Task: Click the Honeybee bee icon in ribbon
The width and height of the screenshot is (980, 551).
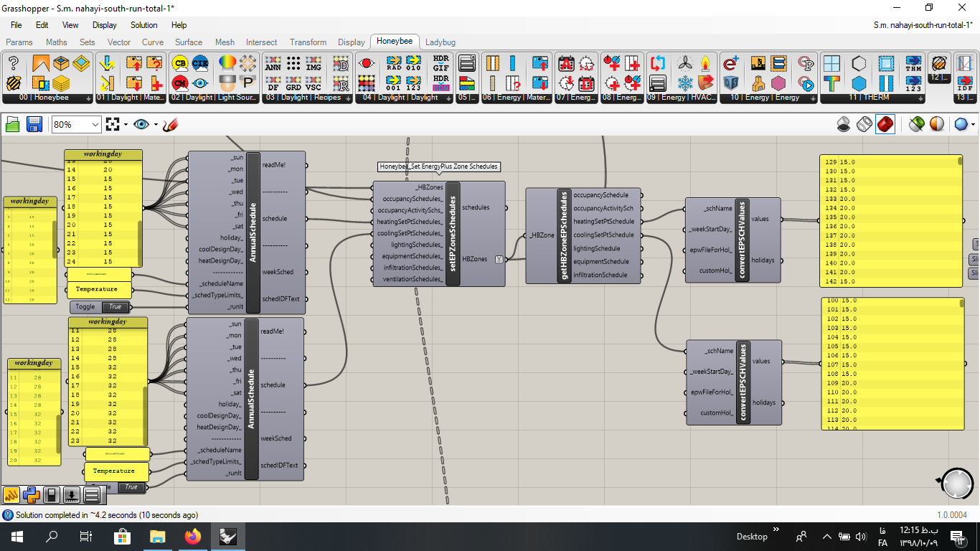Action: [14, 83]
